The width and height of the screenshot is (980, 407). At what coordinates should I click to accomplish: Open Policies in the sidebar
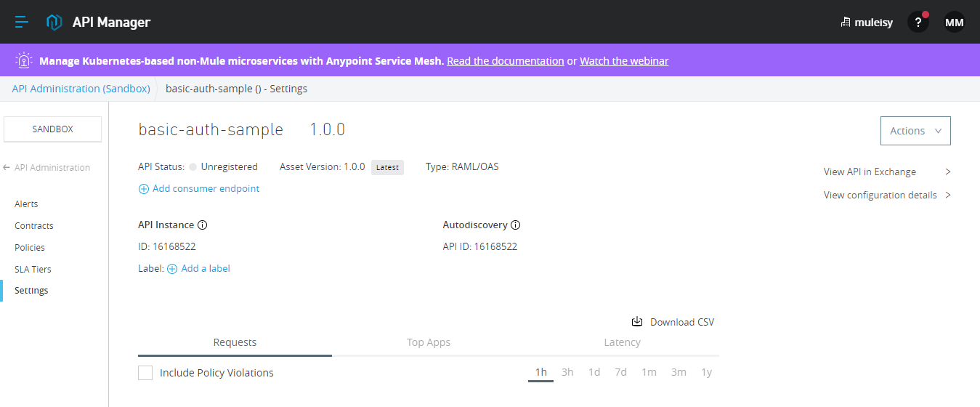pos(30,248)
